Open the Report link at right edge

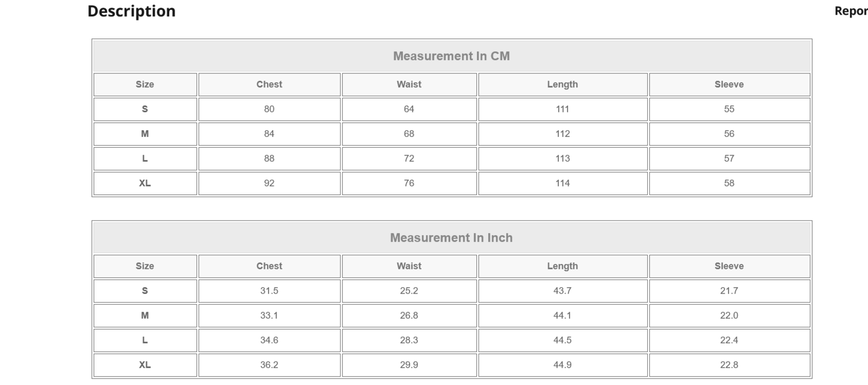pyautogui.click(x=850, y=11)
